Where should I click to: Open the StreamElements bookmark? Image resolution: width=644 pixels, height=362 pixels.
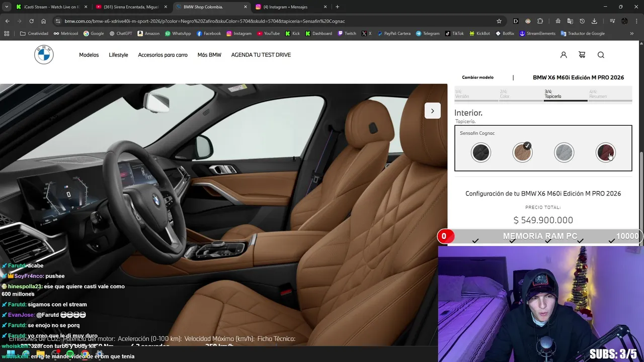click(x=537, y=34)
